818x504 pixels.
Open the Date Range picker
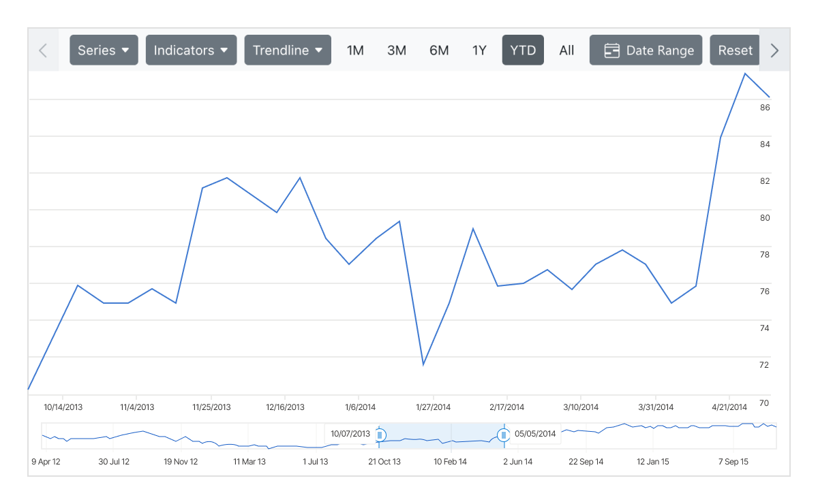646,50
